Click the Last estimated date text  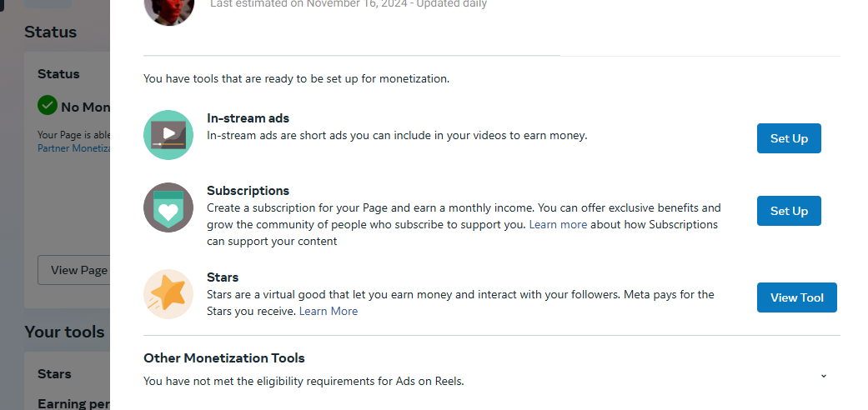349,4
